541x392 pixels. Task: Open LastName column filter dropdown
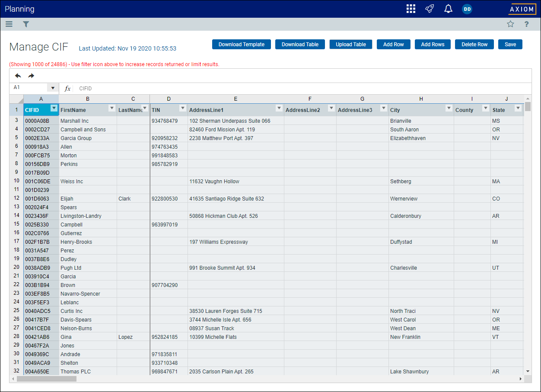[145, 108]
